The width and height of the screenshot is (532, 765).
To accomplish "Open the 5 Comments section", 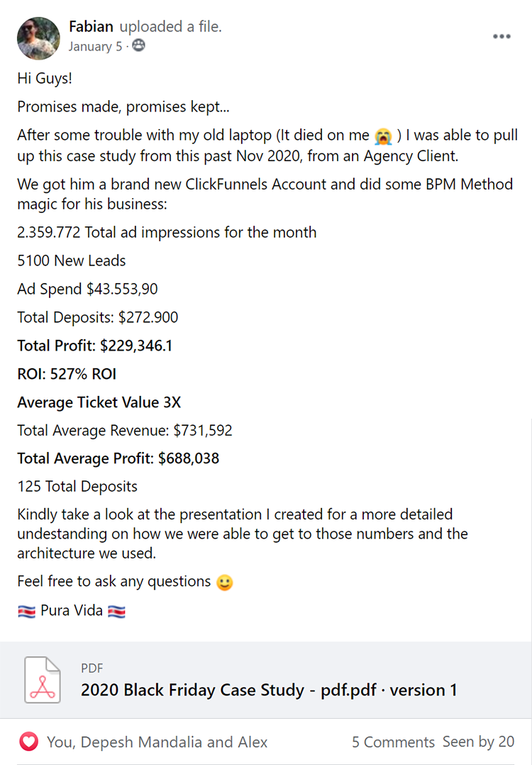I will click(393, 742).
